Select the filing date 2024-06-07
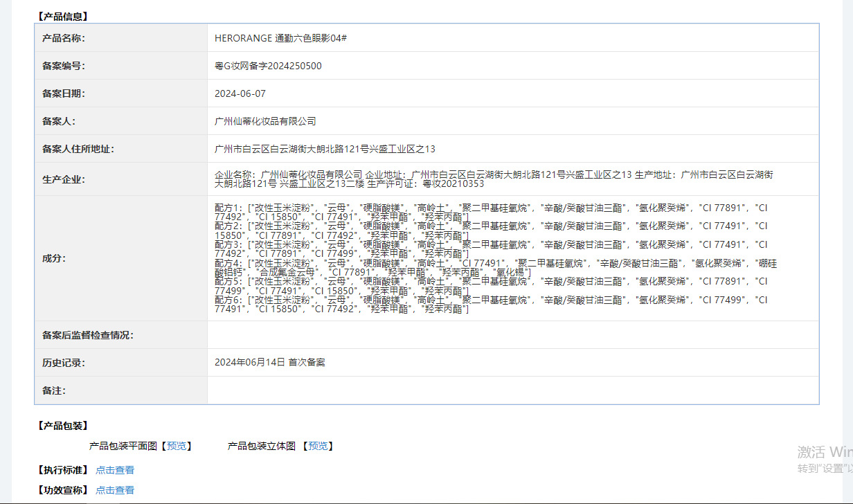The image size is (853, 504). 240,93
